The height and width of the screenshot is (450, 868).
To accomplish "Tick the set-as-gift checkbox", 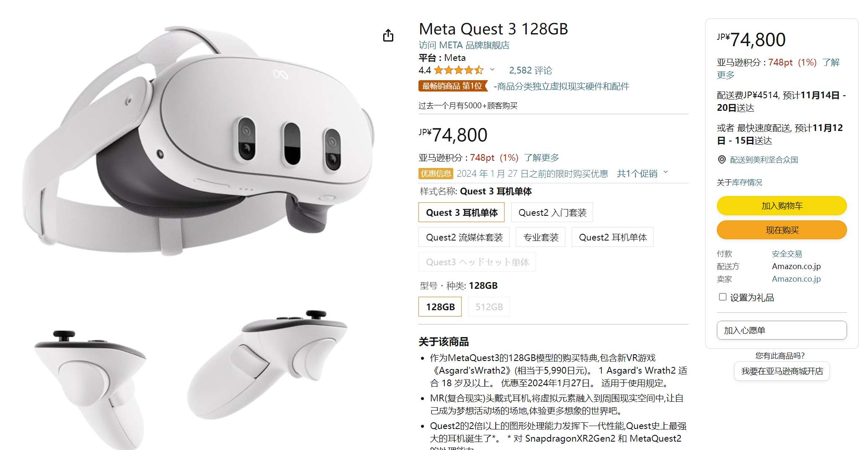I will (x=722, y=297).
